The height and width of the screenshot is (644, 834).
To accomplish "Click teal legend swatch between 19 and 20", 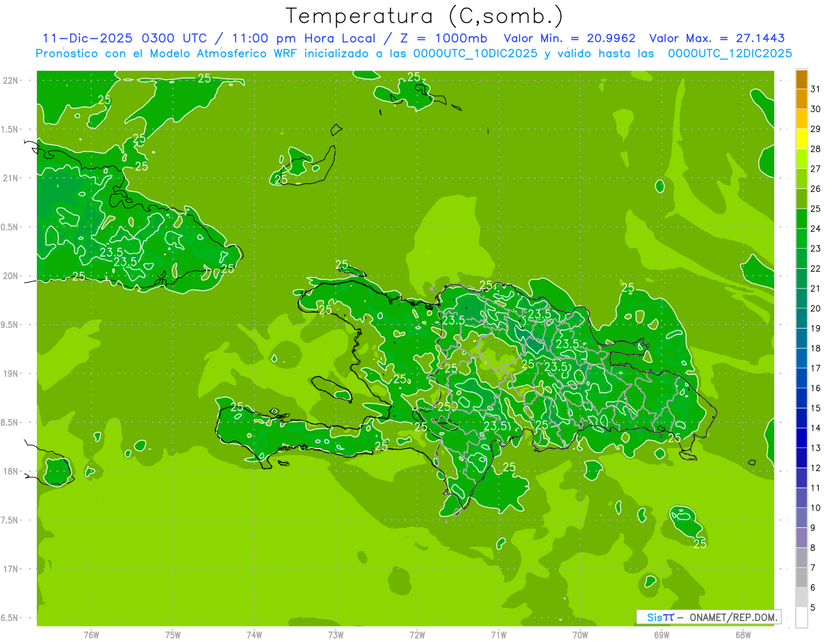I will pos(801,318).
